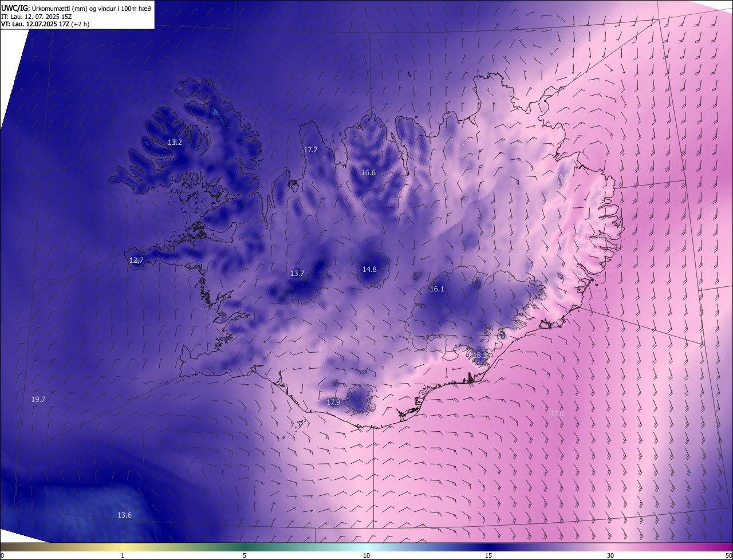Select the 13.6 value in the southwest ocean
733x560 pixels.
tap(124, 515)
